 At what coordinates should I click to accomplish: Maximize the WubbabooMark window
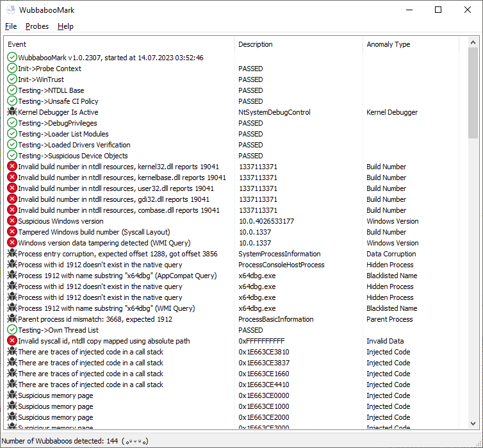[438, 10]
